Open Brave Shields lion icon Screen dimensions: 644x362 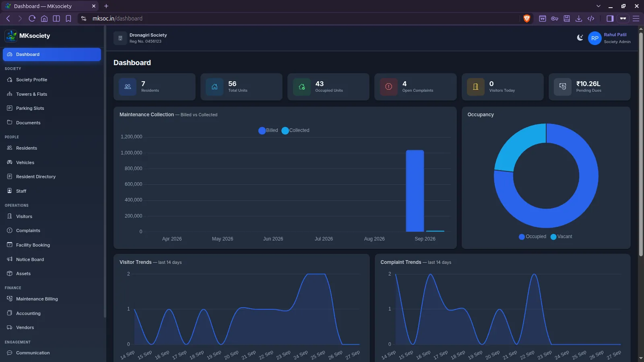pos(526,19)
